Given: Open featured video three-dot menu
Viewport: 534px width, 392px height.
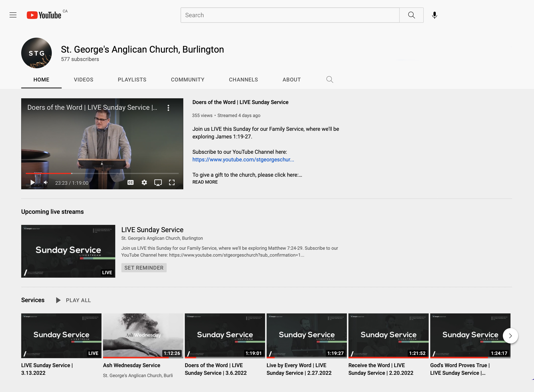Looking at the screenshot, I should point(168,108).
